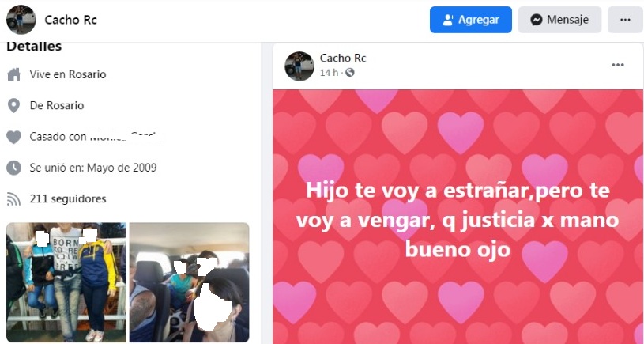Screen dimensions: 644x344
Task: Click the home icon beside Vive en Rosario
Action: [13, 75]
